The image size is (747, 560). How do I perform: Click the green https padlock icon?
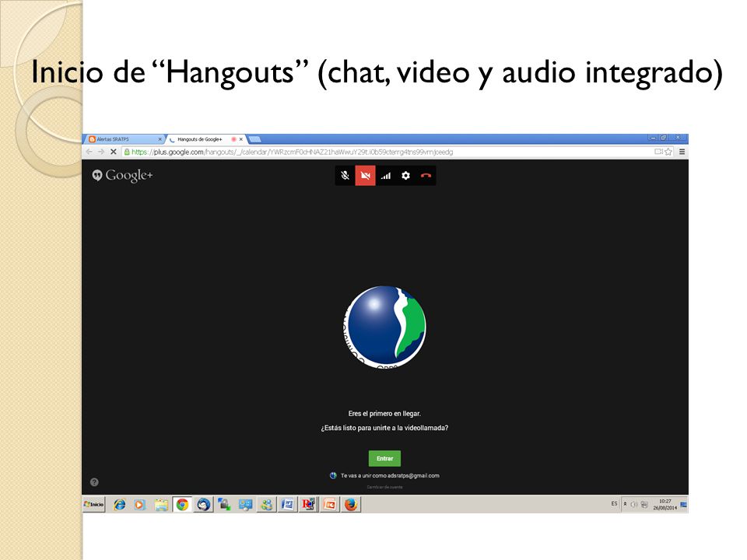(x=127, y=152)
